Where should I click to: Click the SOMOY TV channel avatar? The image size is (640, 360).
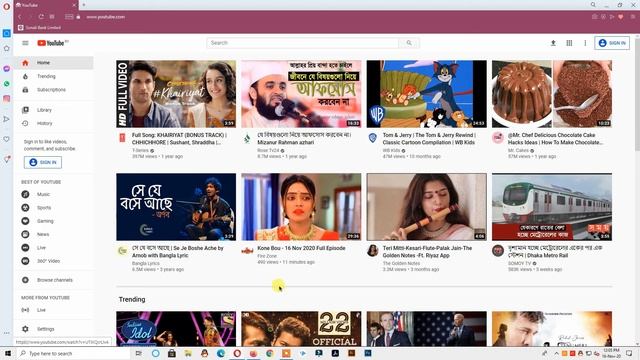[x=498, y=251]
